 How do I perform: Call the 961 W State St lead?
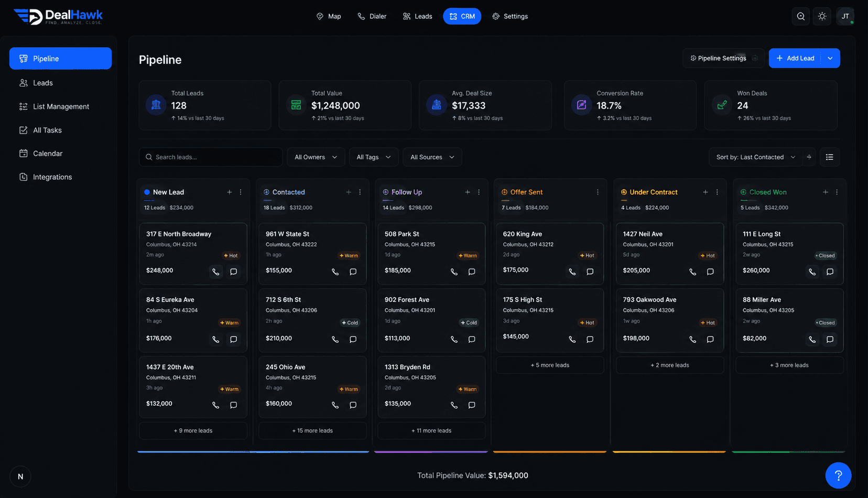coord(335,272)
